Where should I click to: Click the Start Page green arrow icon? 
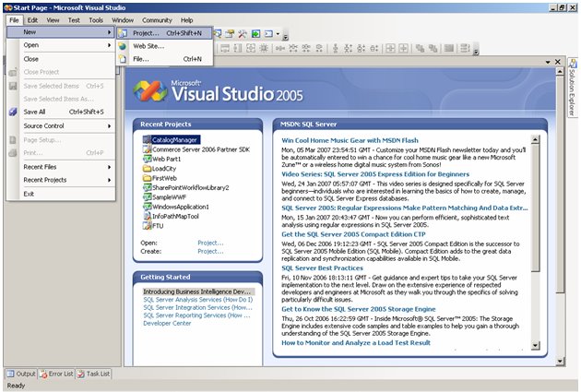point(255,34)
